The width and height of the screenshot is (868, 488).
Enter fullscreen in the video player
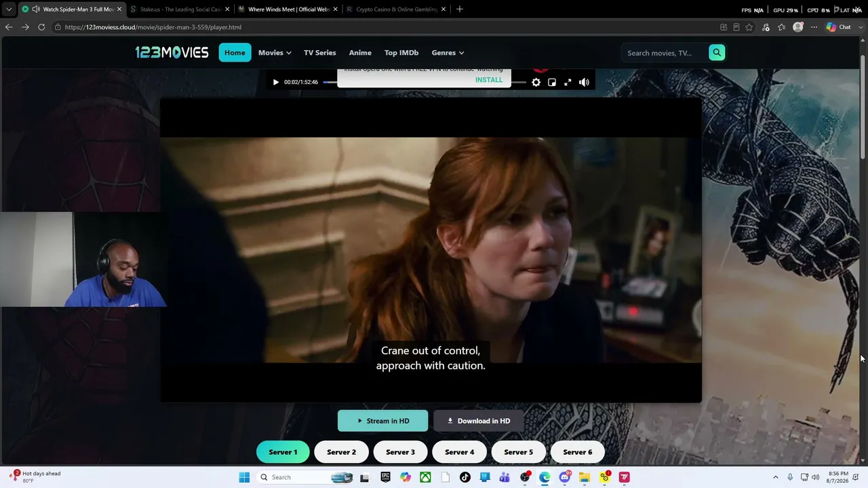[568, 82]
